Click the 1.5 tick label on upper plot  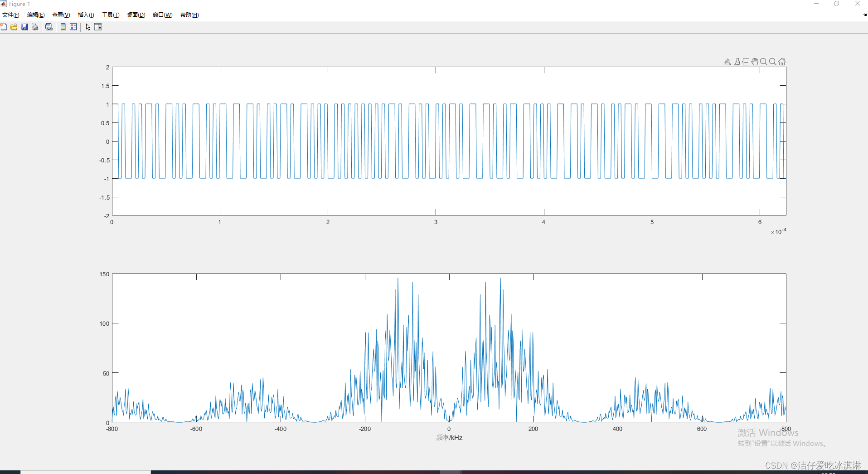coord(106,86)
